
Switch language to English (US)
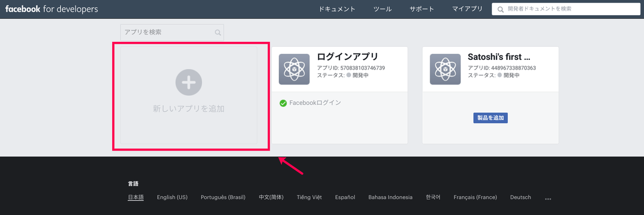pos(172,197)
